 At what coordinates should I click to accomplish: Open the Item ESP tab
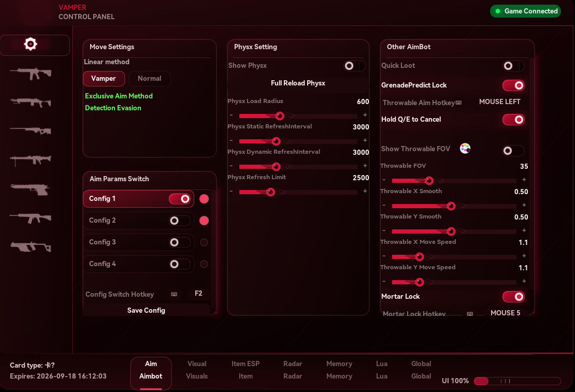tap(246, 370)
